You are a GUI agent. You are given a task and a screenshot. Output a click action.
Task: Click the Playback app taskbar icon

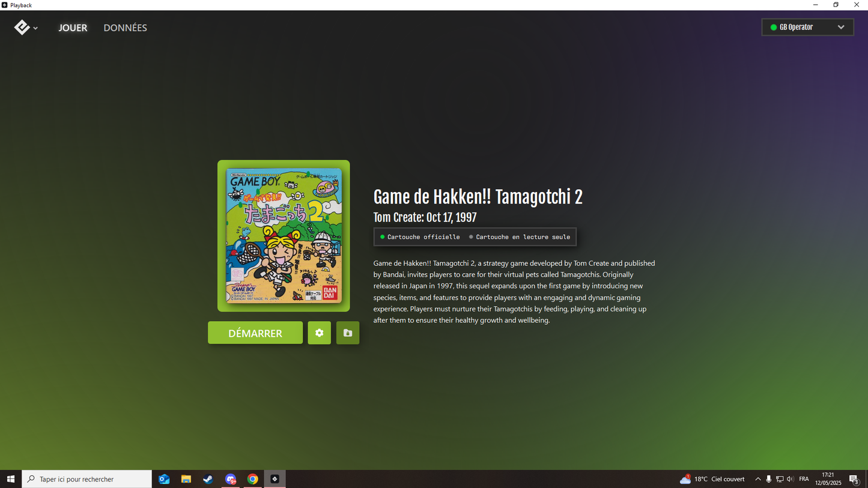[x=275, y=479]
